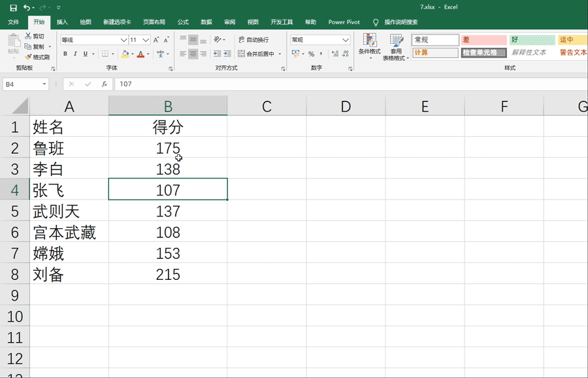Click the Increase Indent icon
Screen dimensions: 588x378
[x=227, y=54]
